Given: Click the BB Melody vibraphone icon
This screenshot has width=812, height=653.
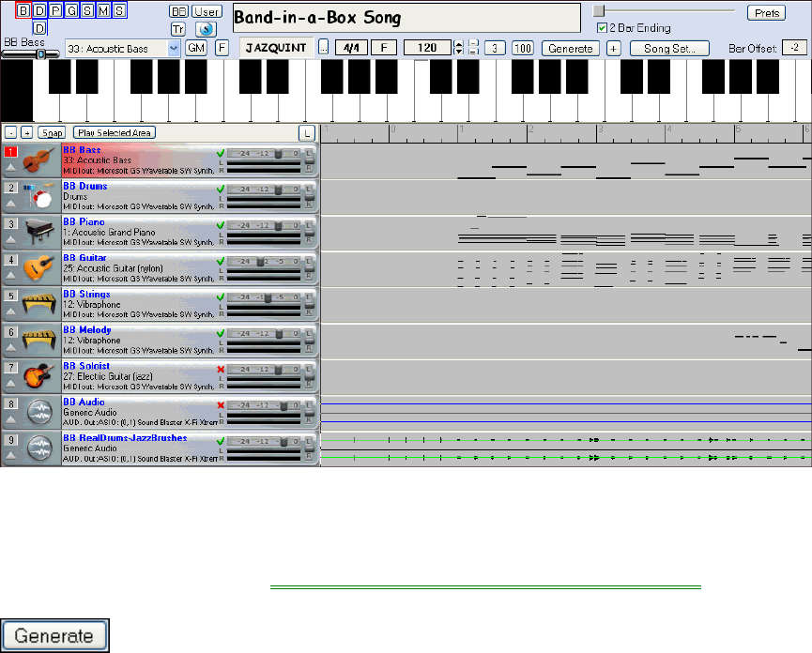Looking at the screenshot, I should (39, 340).
